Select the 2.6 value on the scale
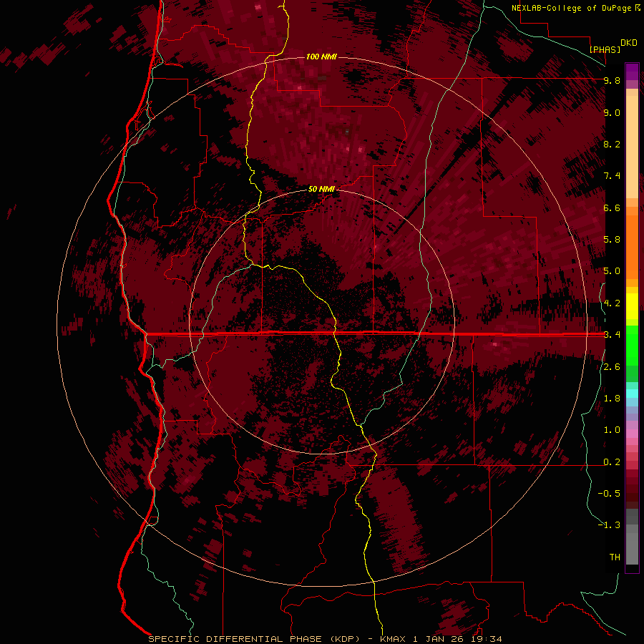644x644 pixels. pos(612,367)
